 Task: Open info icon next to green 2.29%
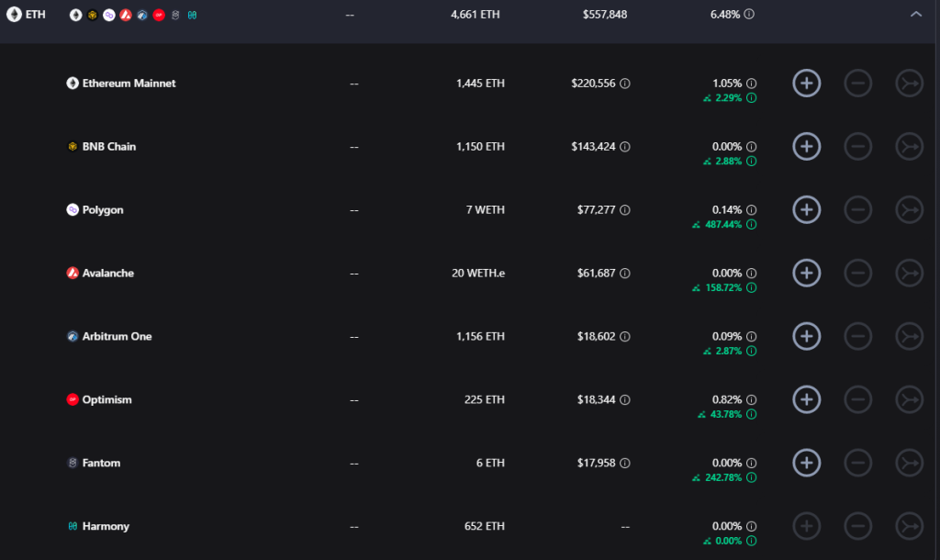tap(751, 97)
